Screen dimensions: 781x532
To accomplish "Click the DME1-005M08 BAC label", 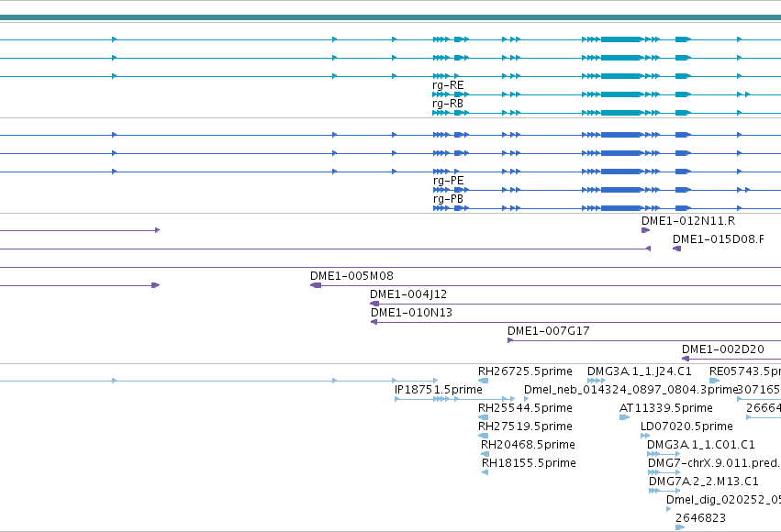I will tap(351, 276).
